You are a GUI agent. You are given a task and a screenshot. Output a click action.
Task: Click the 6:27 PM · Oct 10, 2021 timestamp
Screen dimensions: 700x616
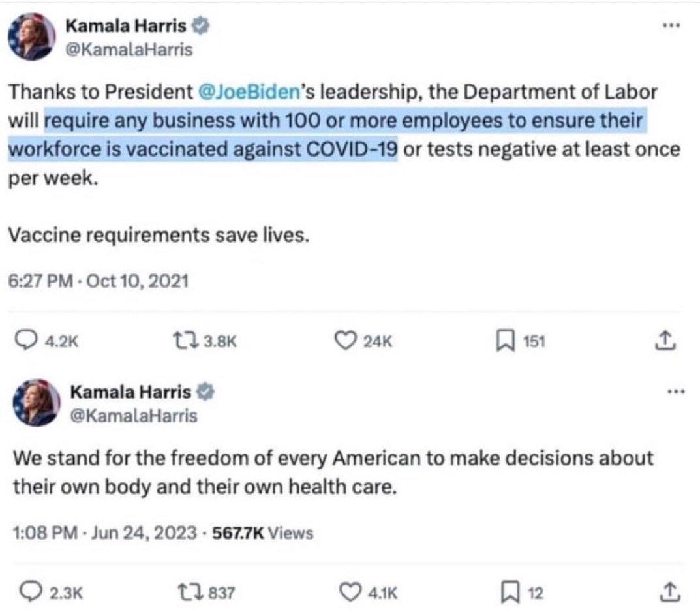point(98,281)
